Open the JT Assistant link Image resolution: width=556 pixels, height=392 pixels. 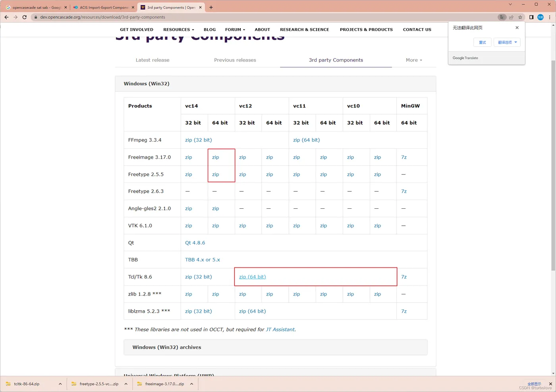click(x=280, y=330)
